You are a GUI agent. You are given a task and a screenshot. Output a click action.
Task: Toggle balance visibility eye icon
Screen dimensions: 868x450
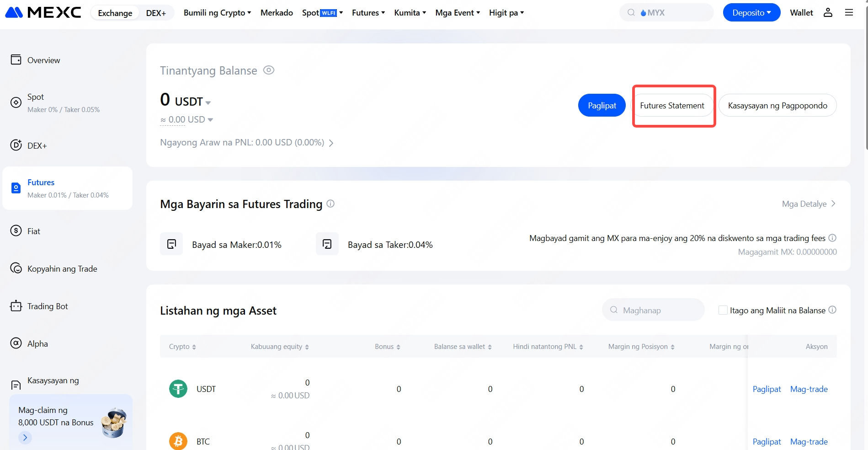(269, 70)
